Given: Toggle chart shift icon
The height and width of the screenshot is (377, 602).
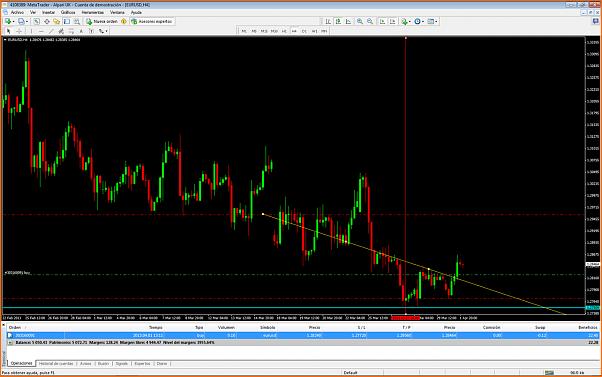Looking at the screenshot, I should [x=392, y=21].
